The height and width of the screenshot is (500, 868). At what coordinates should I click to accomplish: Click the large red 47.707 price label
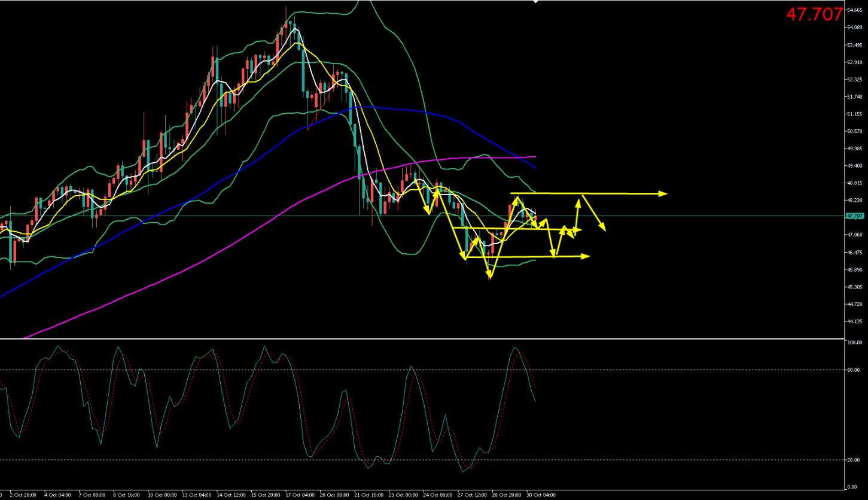[x=814, y=14]
